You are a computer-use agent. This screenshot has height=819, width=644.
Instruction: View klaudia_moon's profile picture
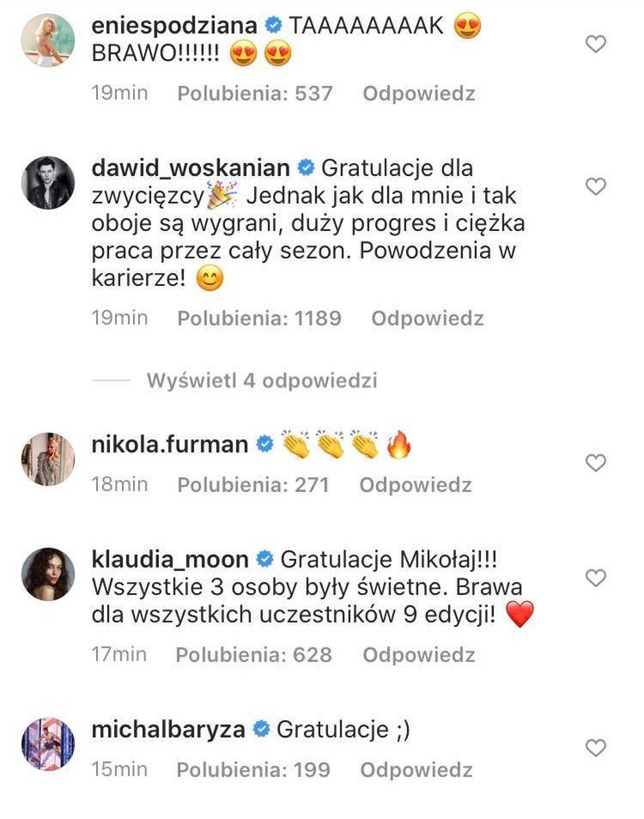(x=47, y=574)
